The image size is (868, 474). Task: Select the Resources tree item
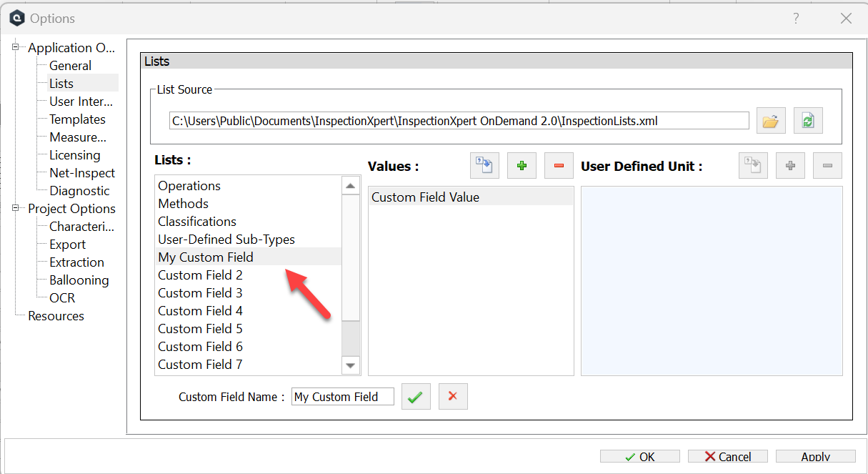point(55,315)
